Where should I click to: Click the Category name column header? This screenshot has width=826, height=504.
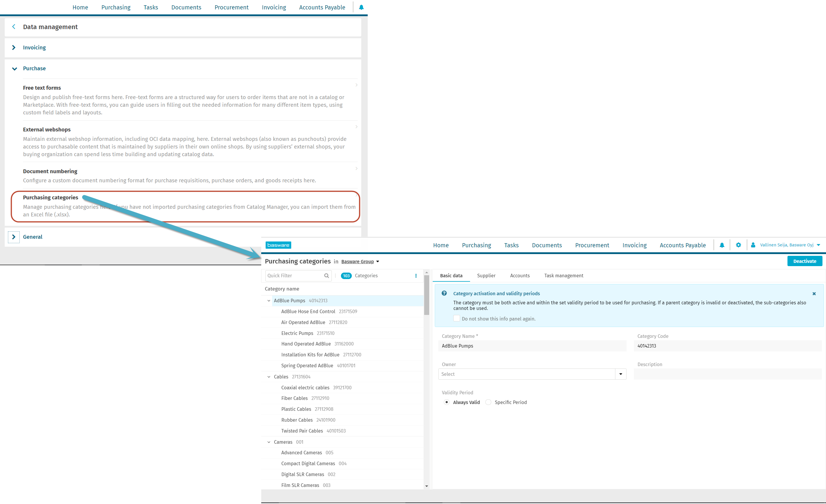point(282,289)
